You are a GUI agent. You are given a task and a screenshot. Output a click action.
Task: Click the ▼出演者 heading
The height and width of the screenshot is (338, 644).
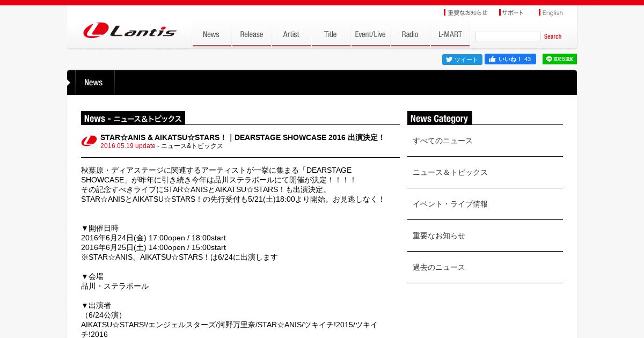[96, 305]
